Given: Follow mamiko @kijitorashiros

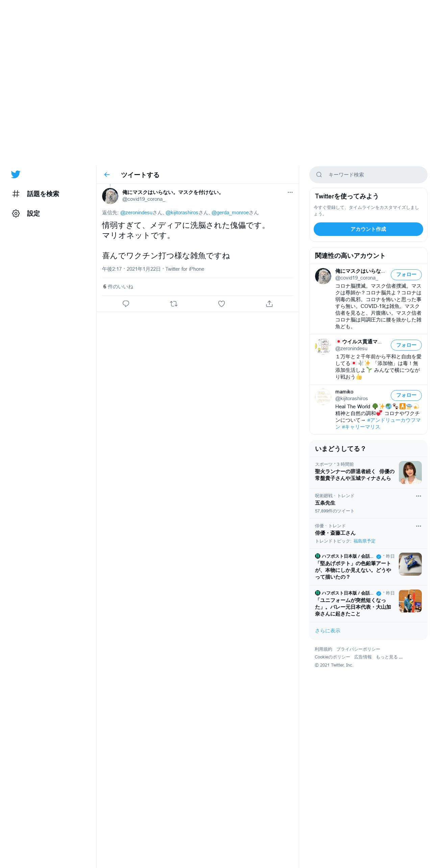Looking at the screenshot, I should click(406, 395).
